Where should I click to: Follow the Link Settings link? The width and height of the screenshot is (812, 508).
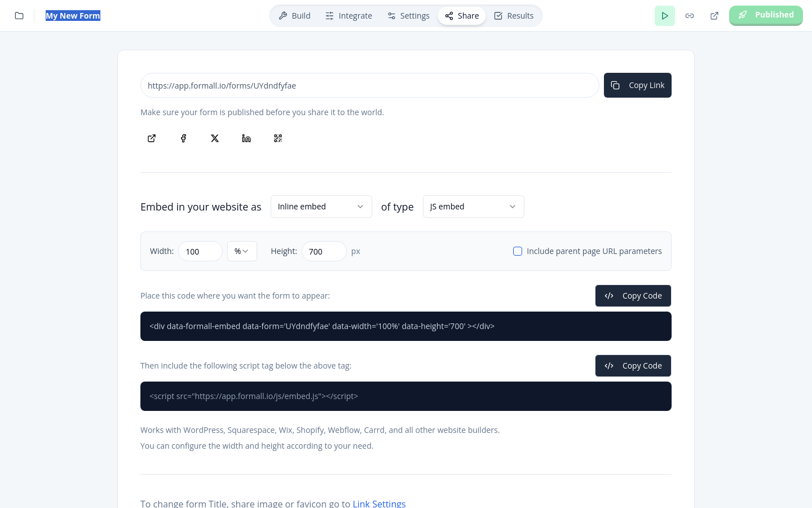pyautogui.click(x=379, y=503)
